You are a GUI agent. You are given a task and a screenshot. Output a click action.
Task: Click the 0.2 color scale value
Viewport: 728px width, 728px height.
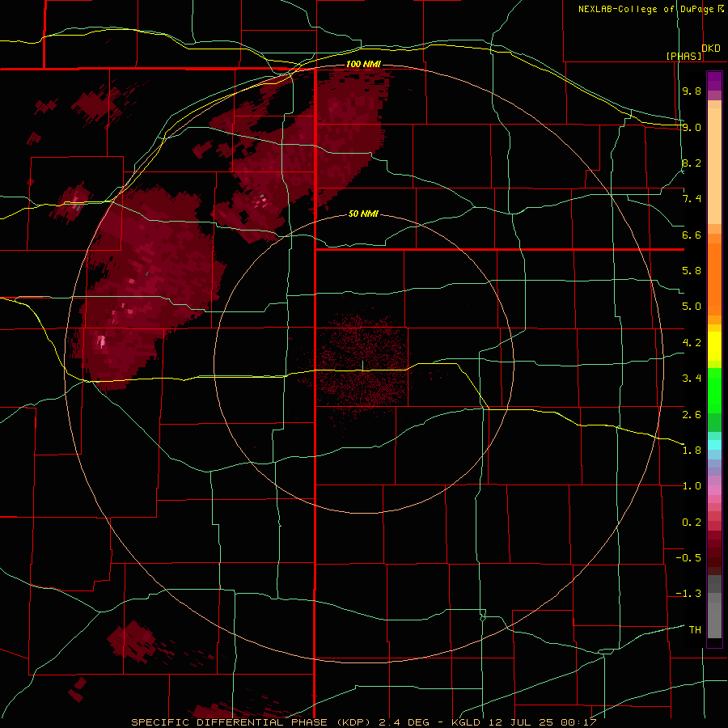[x=692, y=523]
